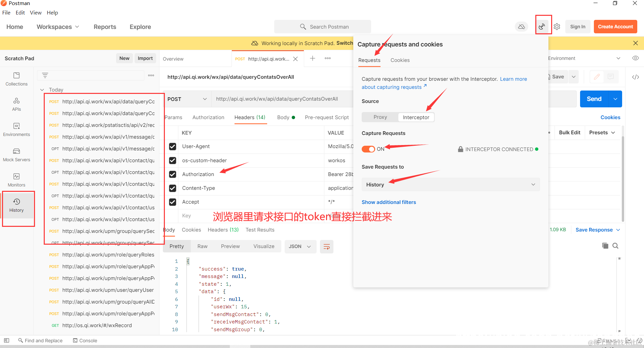This screenshot has height=348, width=644.
Task: Open the Send button dropdown arrow
Action: click(x=615, y=99)
